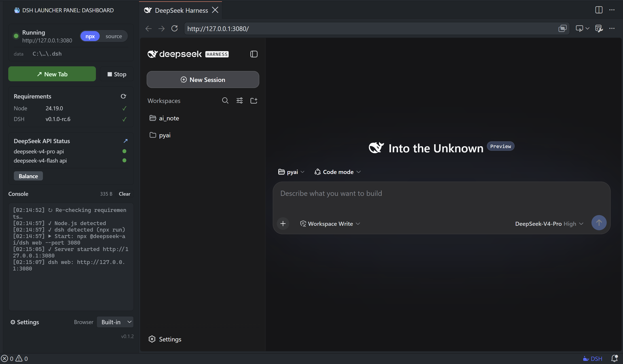The width and height of the screenshot is (623, 364).
Task: Click the plus attachment button in prompt box
Action: coord(283,224)
